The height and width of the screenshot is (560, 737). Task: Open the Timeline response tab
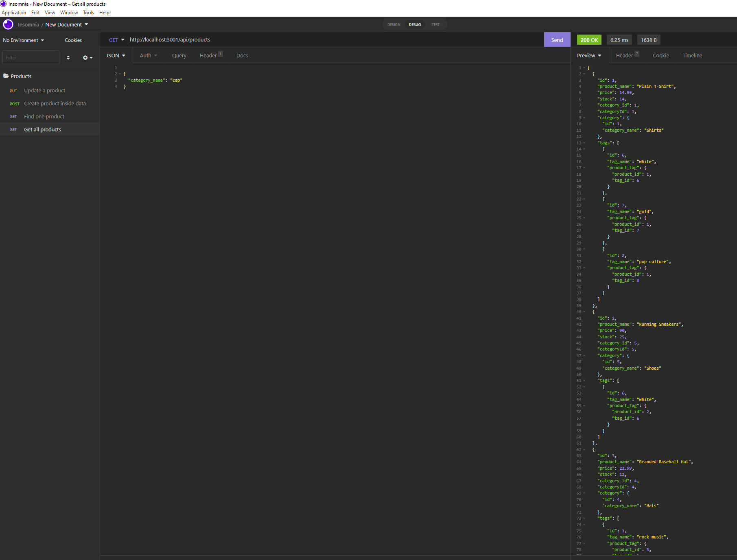click(x=692, y=55)
